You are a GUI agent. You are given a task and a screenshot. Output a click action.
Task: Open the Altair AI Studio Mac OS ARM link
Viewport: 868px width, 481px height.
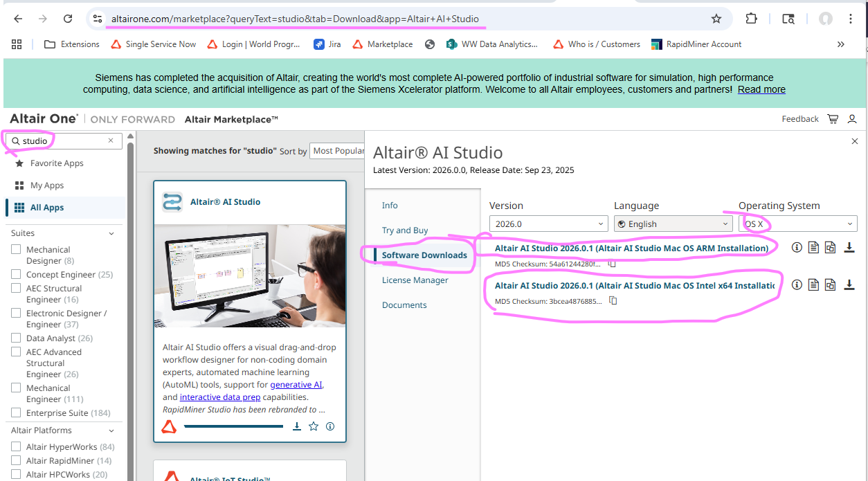[631, 248]
